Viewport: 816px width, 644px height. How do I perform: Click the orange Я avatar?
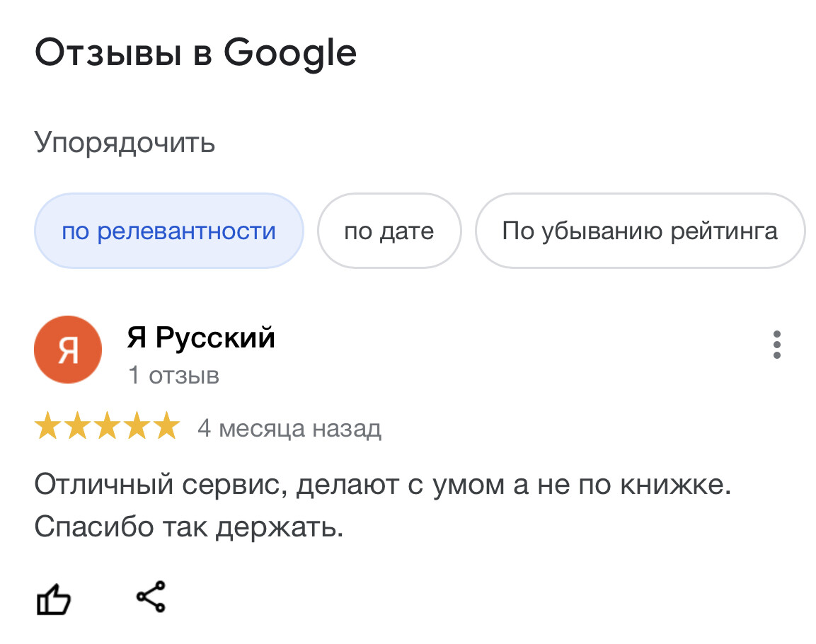click(68, 350)
